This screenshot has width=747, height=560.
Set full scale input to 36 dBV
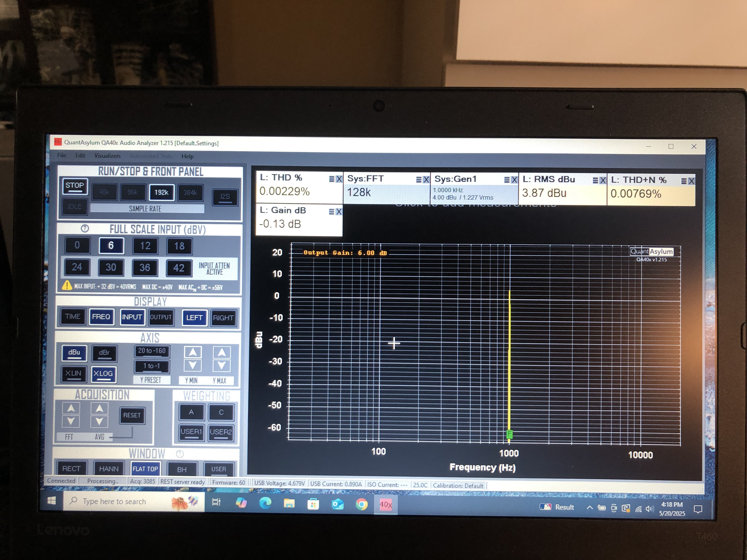pos(145,268)
